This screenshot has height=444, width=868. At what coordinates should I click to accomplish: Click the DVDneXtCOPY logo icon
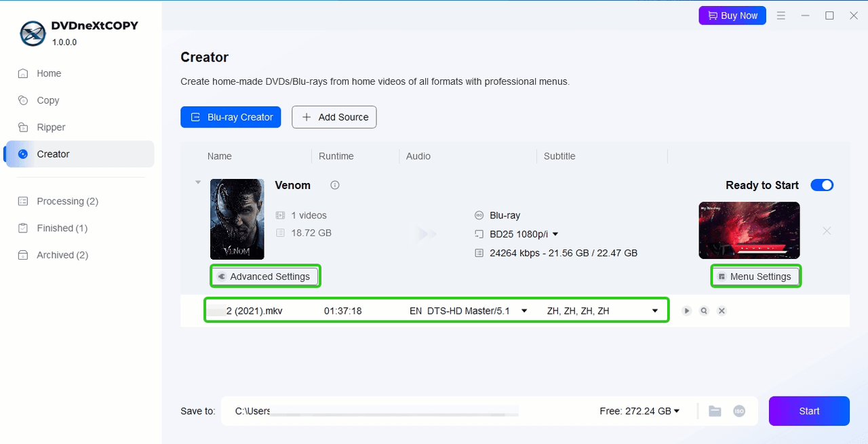pos(33,33)
